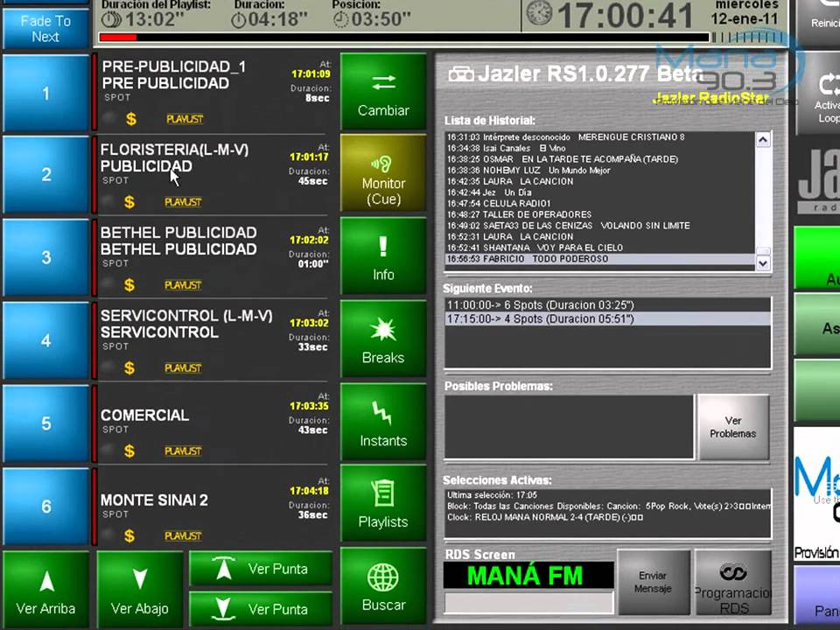Click Enviar Mensaje for the RDS screen

click(652, 581)
